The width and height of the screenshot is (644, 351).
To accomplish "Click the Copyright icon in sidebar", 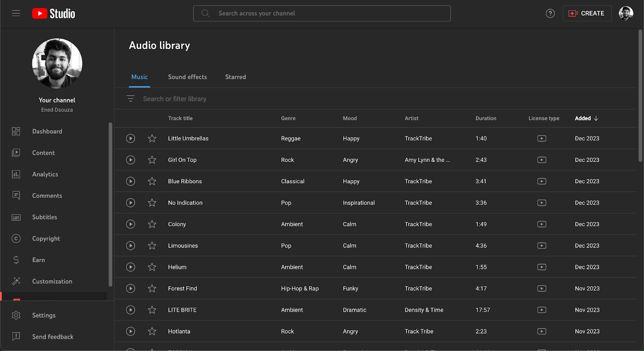I will click(16, 238).
